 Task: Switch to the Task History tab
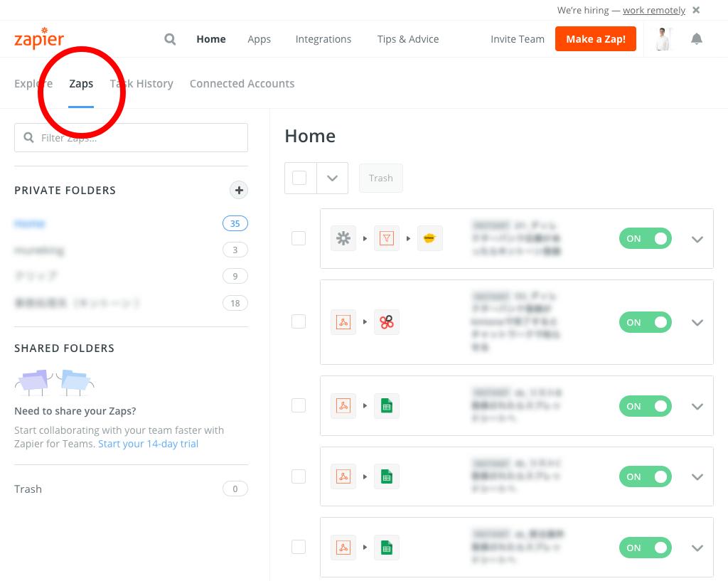141,84
